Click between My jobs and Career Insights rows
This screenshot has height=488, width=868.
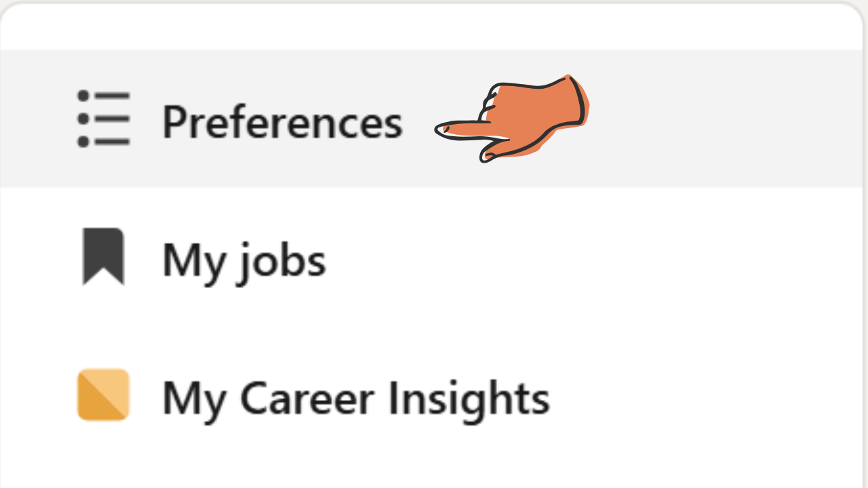click(x=434, y=329)
